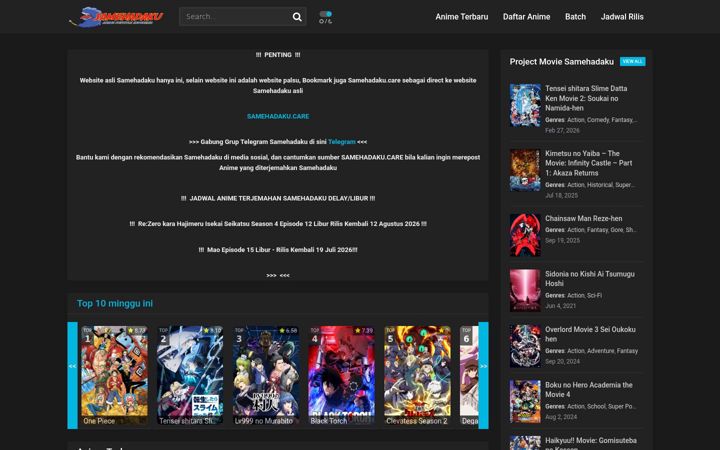Viewport: 720px width, 450px height.
Task: Open the Clevatess Season 2 poster
Action: (417, 375)
